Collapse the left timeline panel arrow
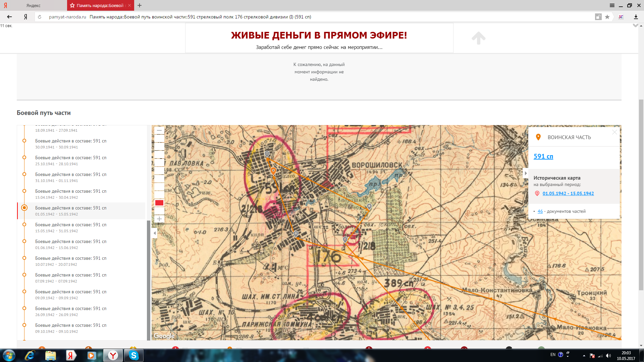The width and height of the screenshot is (644, 362). coord(155,233)
